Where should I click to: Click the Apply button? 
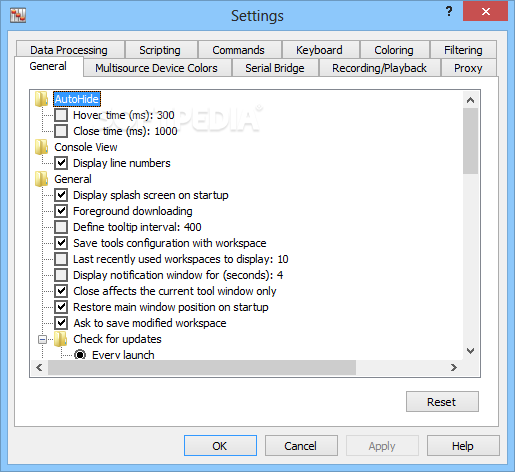point(382,446)
